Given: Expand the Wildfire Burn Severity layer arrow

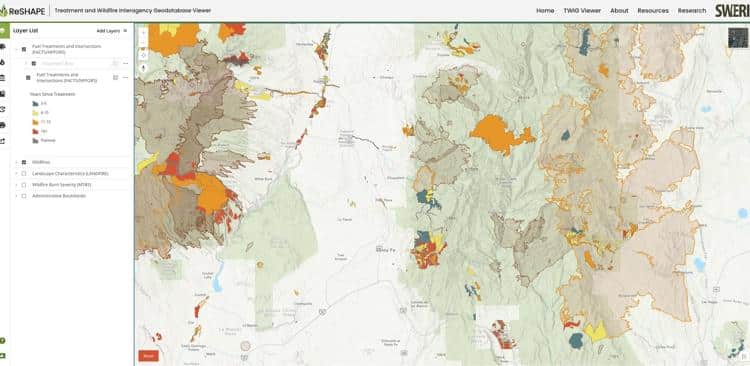Looking at the screenshot, I should coord(17,185).
